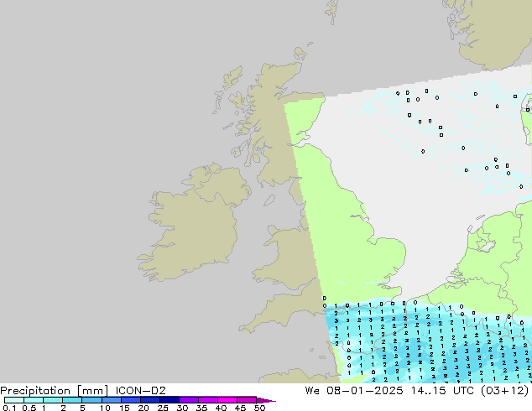Pick the 45–50 mm legend swatch

click(247, 400)
